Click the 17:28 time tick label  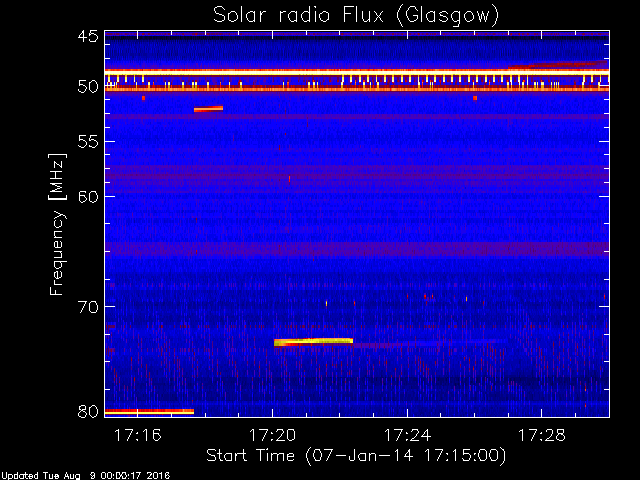(542, 435)
